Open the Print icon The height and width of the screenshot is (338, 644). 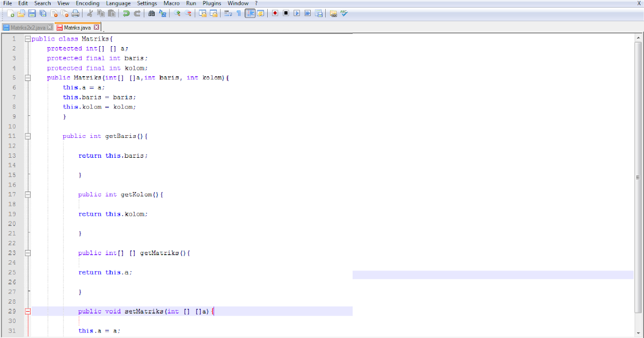[76, 13]
